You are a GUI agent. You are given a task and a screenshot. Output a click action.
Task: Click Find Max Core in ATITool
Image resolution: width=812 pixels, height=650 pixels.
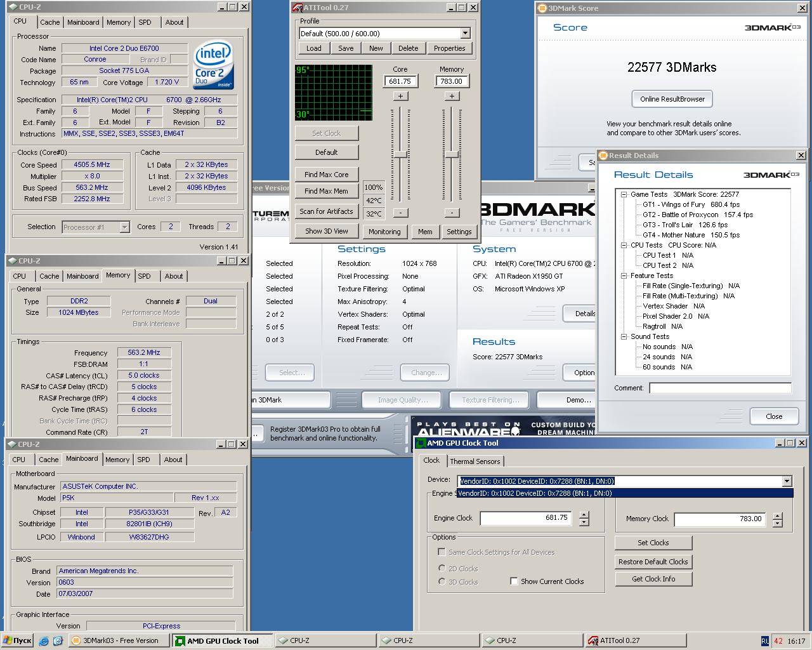click(326, 175)
